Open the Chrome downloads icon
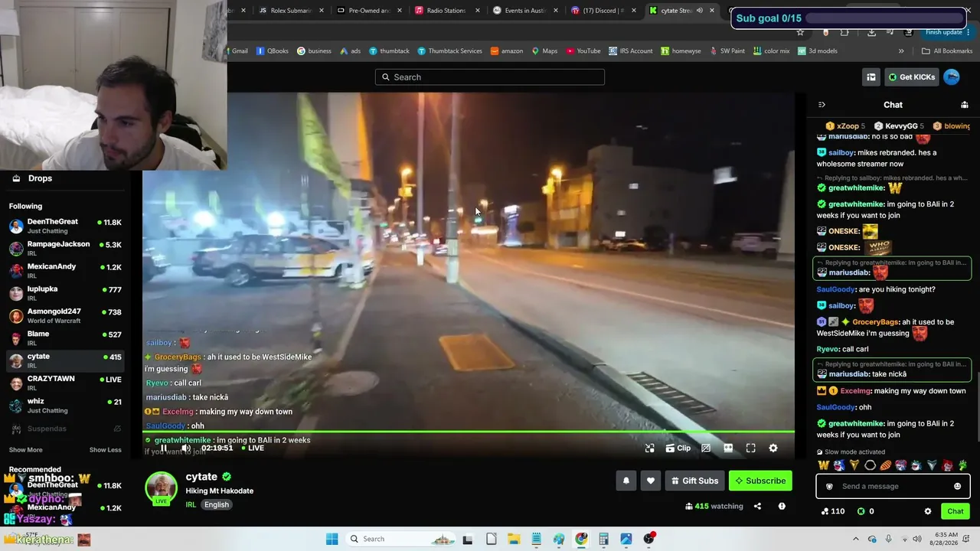This screenshot has width=980, height=551. tap(871, 32)
